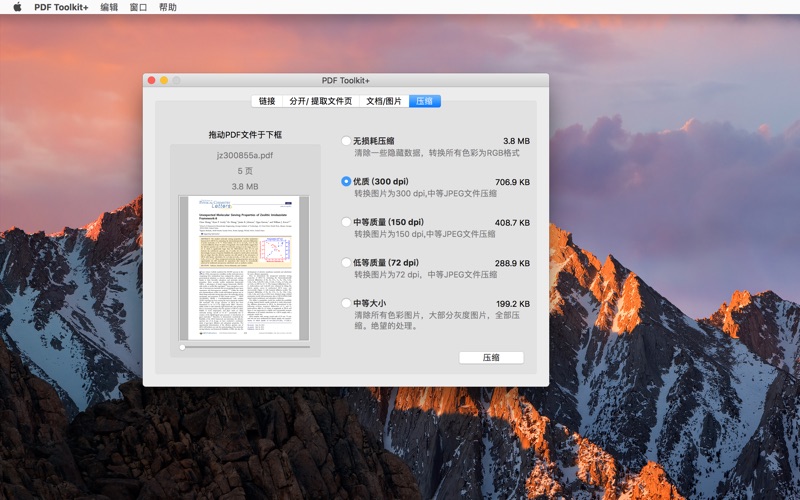Image resolution: width=800 pixels, height=500 pixels.
Task: Click the page slider knob under the preview
Action: click(182, 347)
